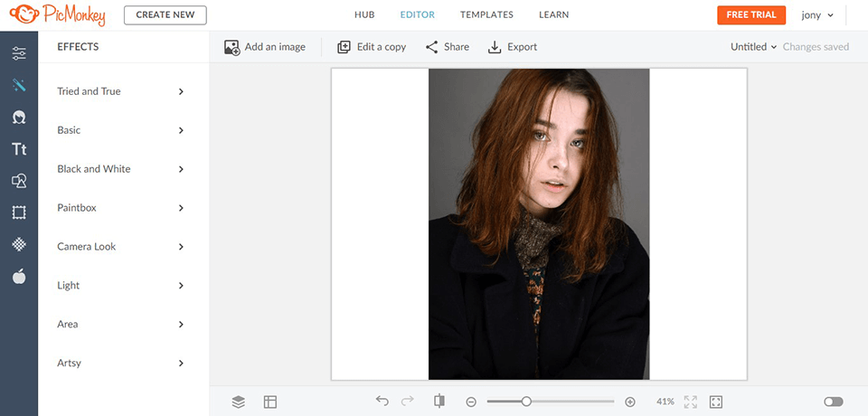868x416 pixels.
Task: Open the Untitled project name dropdown
Action: 754,47
